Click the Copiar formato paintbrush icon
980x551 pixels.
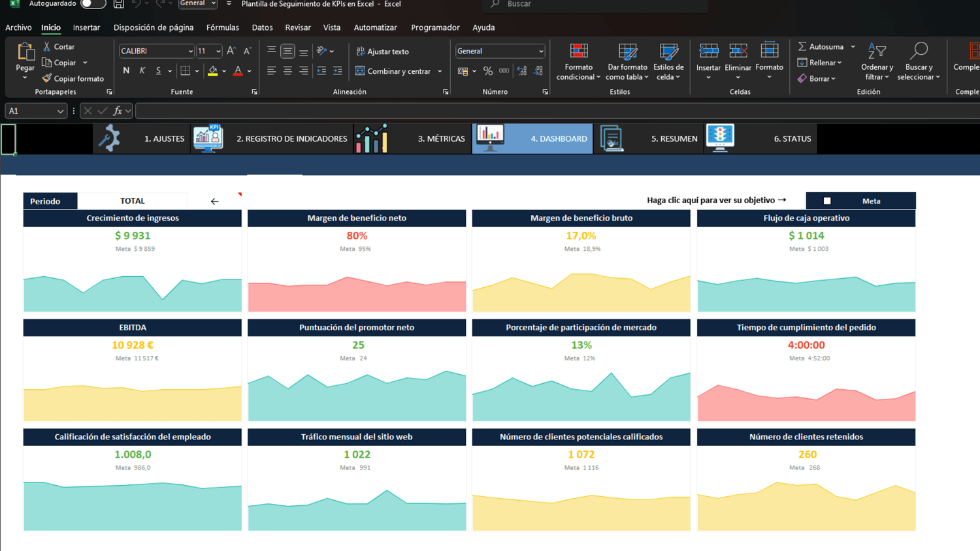coord(46,78)
